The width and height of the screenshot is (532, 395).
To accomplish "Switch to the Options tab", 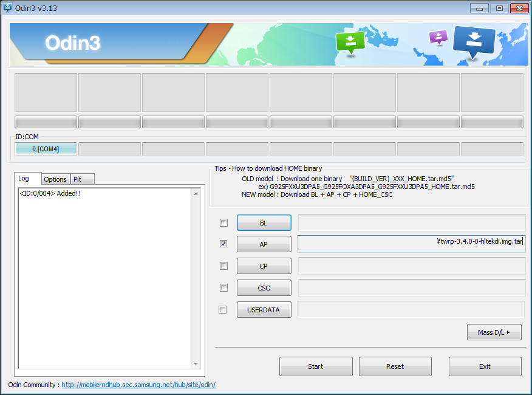I will point(55,179).
